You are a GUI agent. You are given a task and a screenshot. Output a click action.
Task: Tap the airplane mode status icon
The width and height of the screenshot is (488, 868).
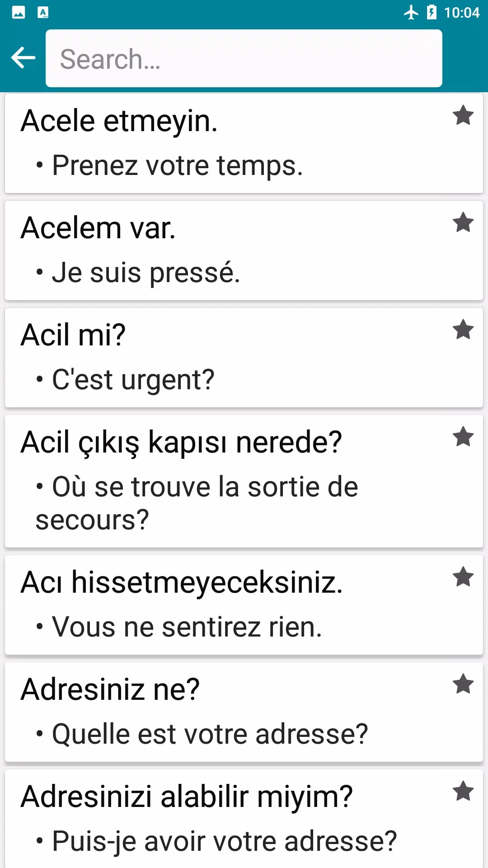click(411, 13)
